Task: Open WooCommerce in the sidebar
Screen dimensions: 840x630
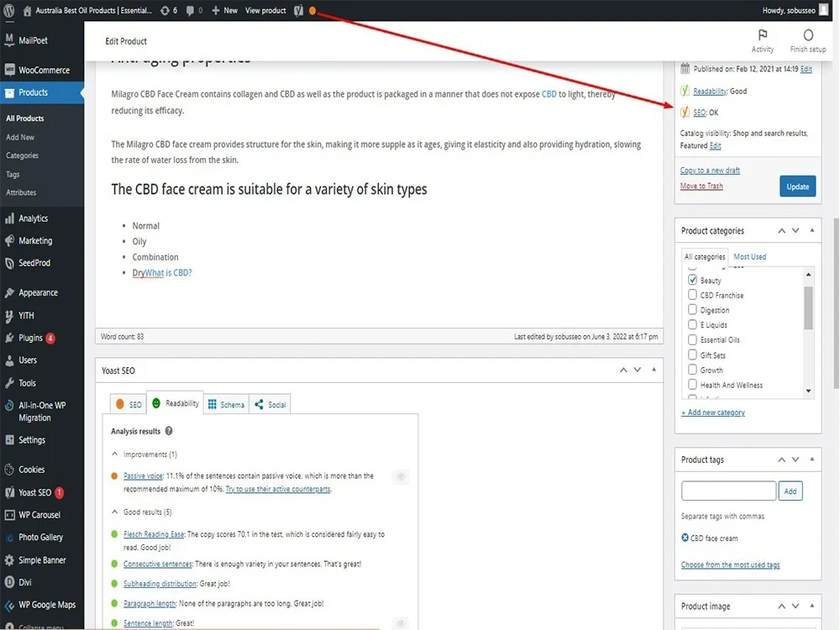Action: (42, 70)
